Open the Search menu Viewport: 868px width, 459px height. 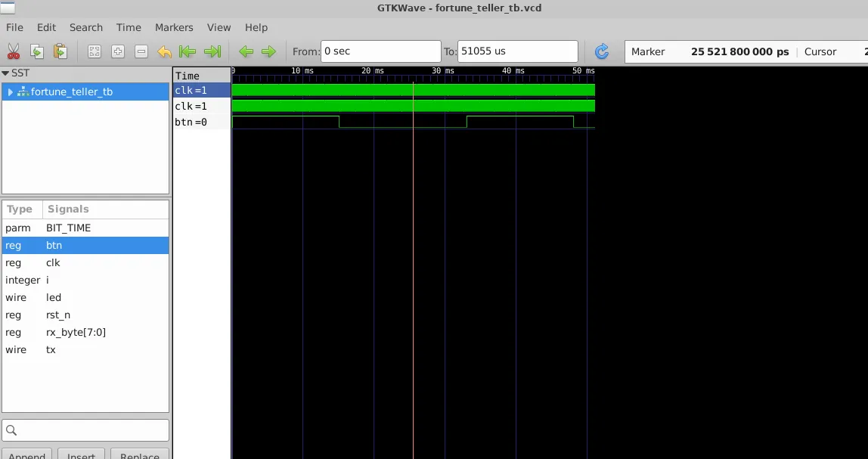[85, 27]
